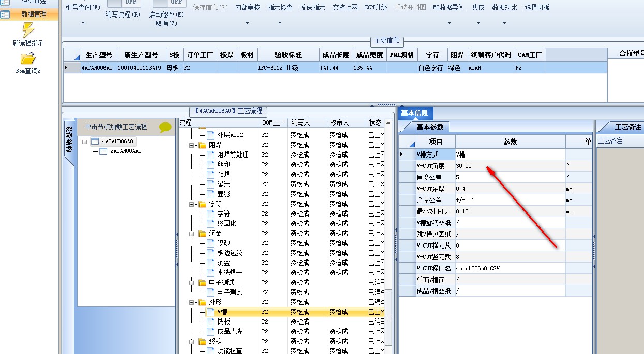Collapse the 4ACAH006A0 structure node
The image size is (644, 354).
tap(85, 142)
